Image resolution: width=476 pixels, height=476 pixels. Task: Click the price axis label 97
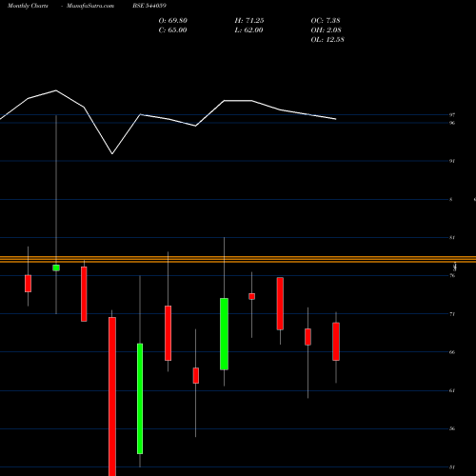pyautogui.click(x=452, y=115)
